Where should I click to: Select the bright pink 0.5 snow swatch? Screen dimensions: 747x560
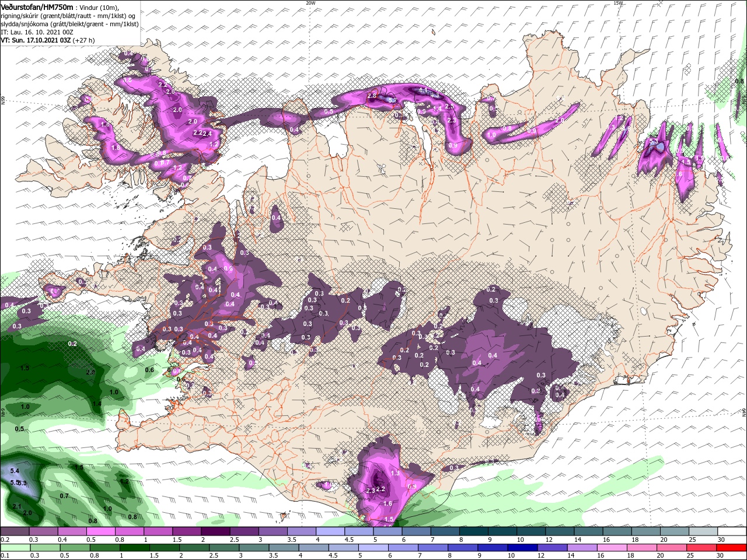(x=100, y=531)
